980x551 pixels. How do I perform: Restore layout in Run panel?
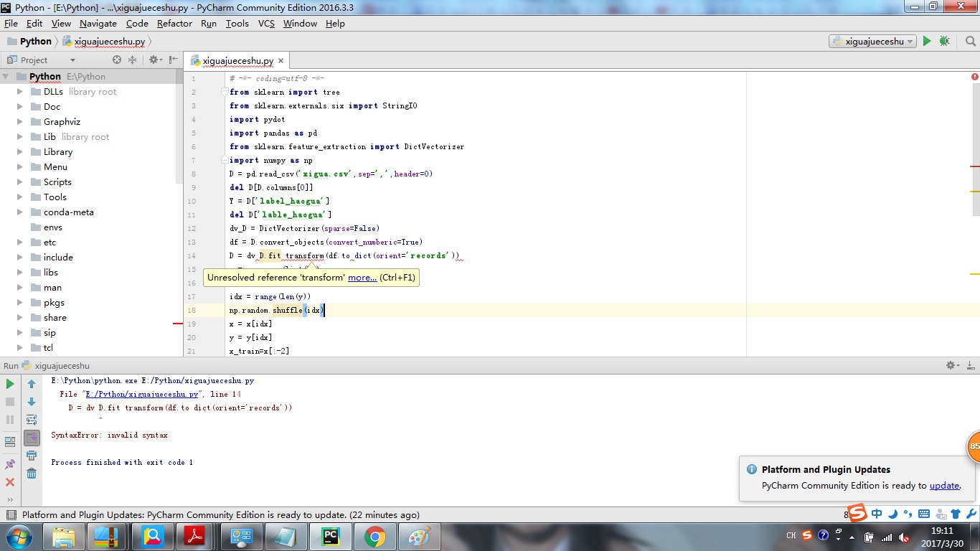[x=10, y=442]
